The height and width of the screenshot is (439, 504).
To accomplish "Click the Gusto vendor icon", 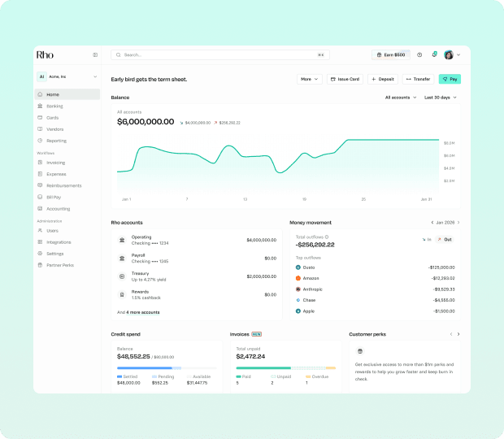I will click(x=298, y=267).
